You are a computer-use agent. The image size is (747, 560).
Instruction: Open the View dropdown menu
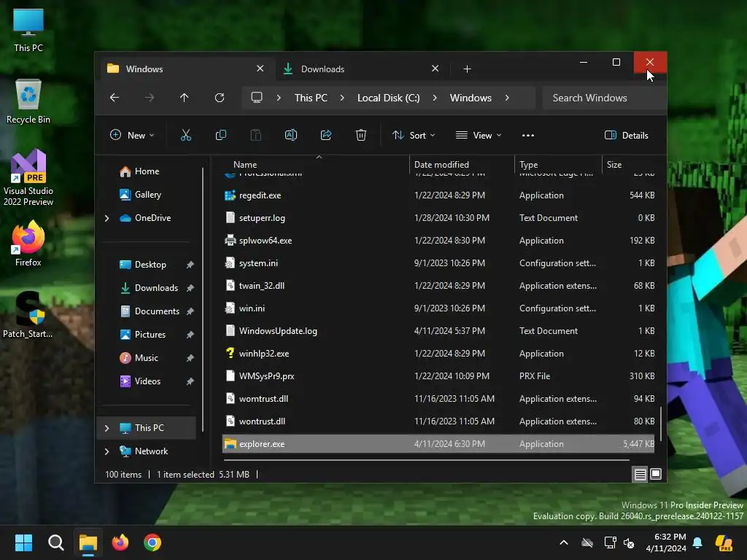pyautogui.click(x=479, y=135)
